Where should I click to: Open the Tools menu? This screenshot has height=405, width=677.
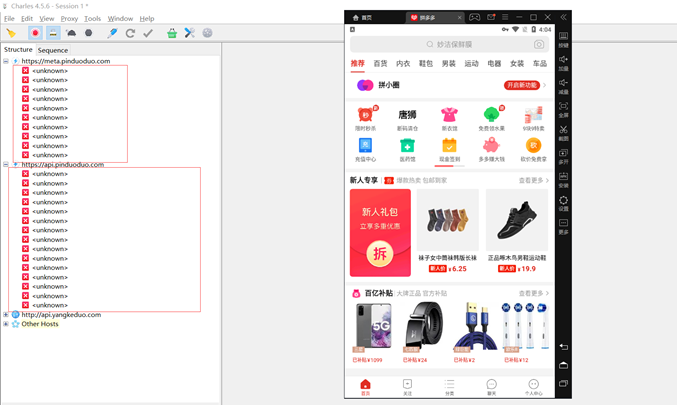tap(92, 19)
